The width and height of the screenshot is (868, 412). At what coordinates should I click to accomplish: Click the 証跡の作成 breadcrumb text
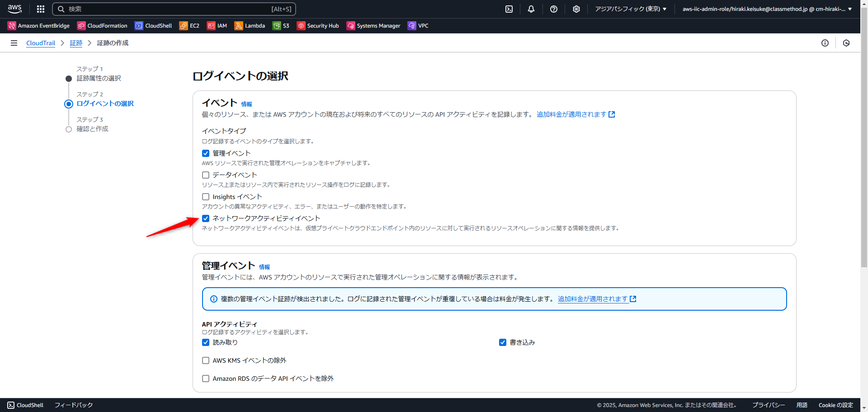point(113,43)
